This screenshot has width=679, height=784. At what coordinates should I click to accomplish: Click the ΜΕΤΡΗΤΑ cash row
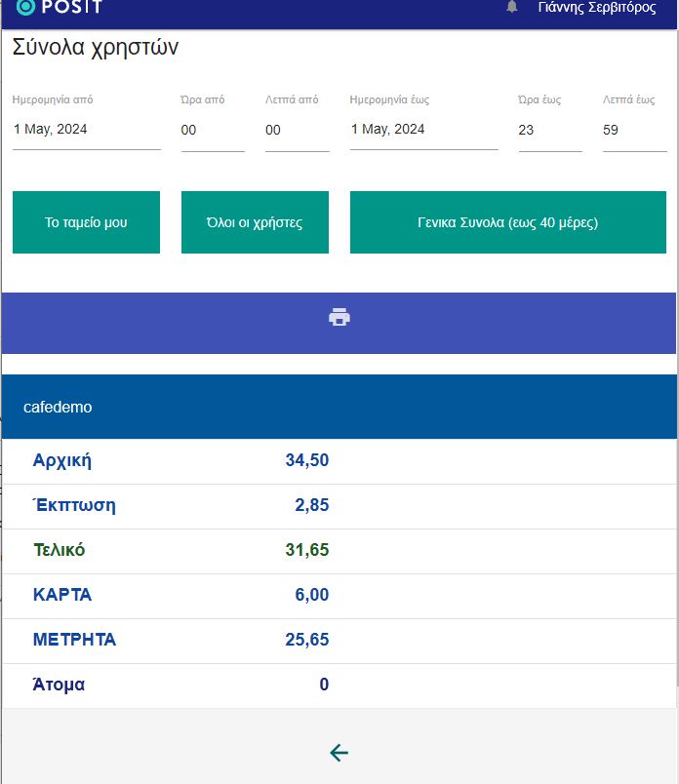339,641
